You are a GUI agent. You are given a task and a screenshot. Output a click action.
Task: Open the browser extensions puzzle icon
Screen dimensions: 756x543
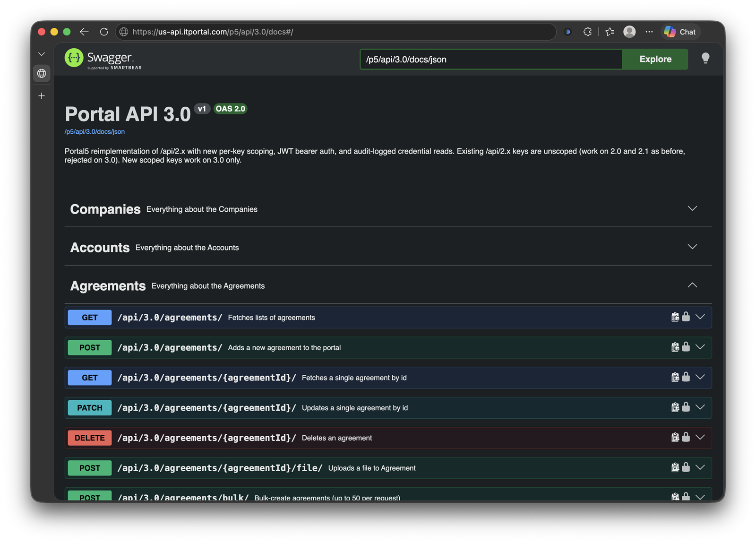tap(587, 32)
